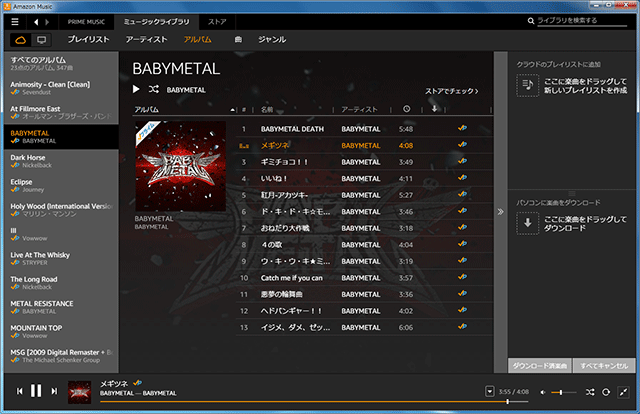Shuffle the BABYMETAL album from the header
Image resolution: width=640 pixels, height=414 pixels.
pyautogui.click(x=153, y=89)
